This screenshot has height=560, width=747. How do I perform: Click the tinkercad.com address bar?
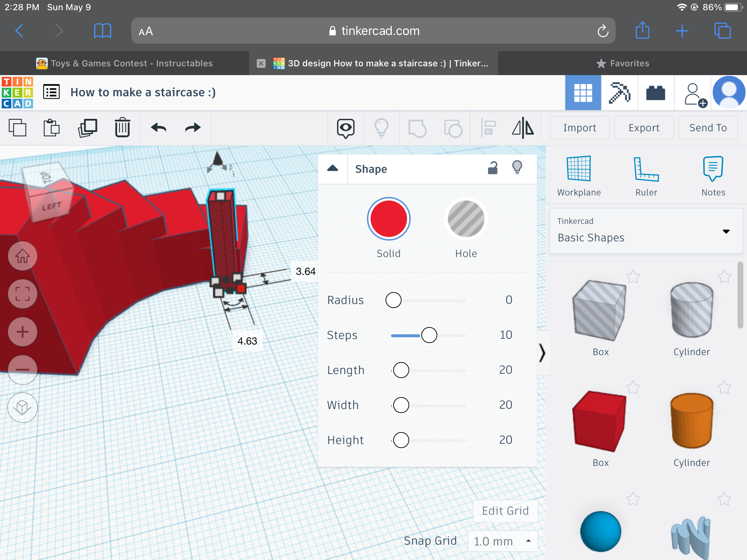coord(373,31)
